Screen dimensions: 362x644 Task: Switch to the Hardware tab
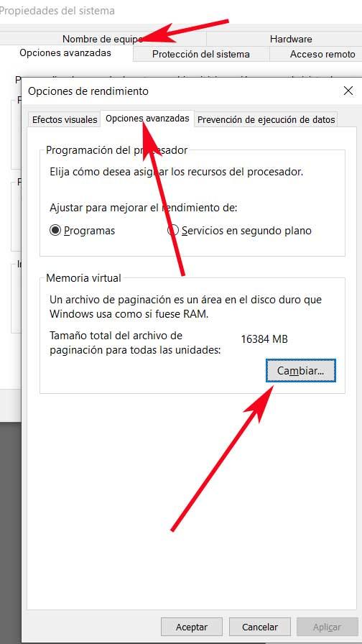coord(291,39)
